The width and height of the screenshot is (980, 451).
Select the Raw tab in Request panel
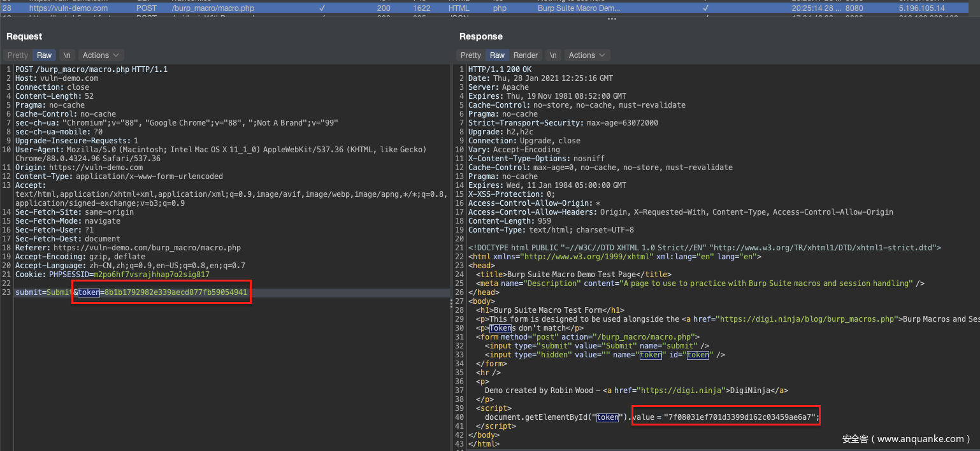coord(44,55)
